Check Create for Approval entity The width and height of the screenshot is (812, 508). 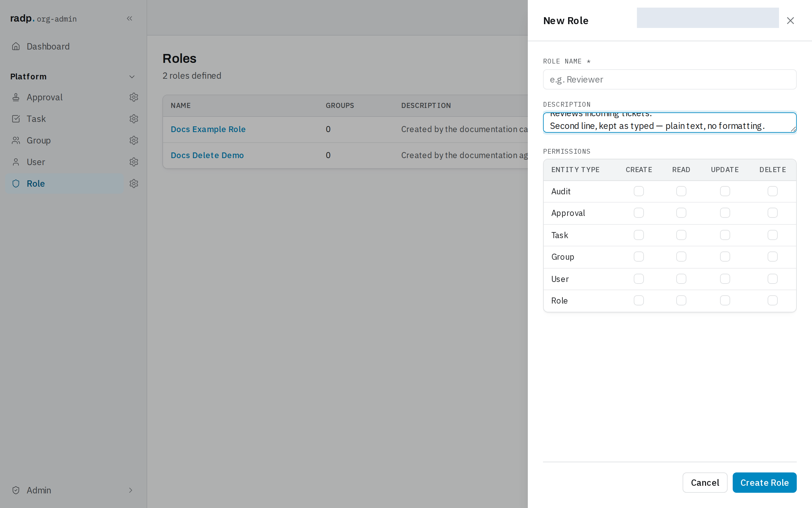click(638, 213)
